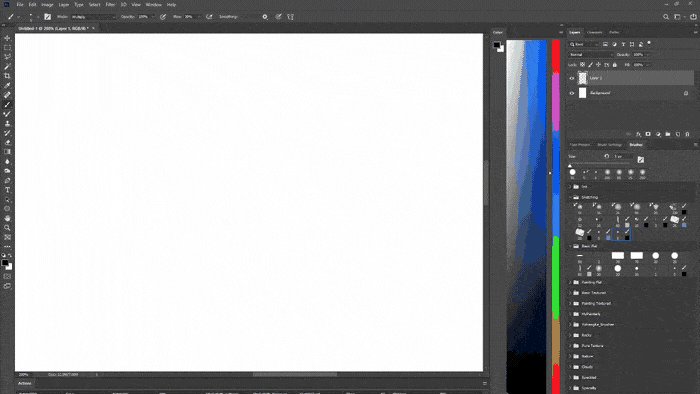
Task: Open the Help menu
Action: tap(171, 4)
